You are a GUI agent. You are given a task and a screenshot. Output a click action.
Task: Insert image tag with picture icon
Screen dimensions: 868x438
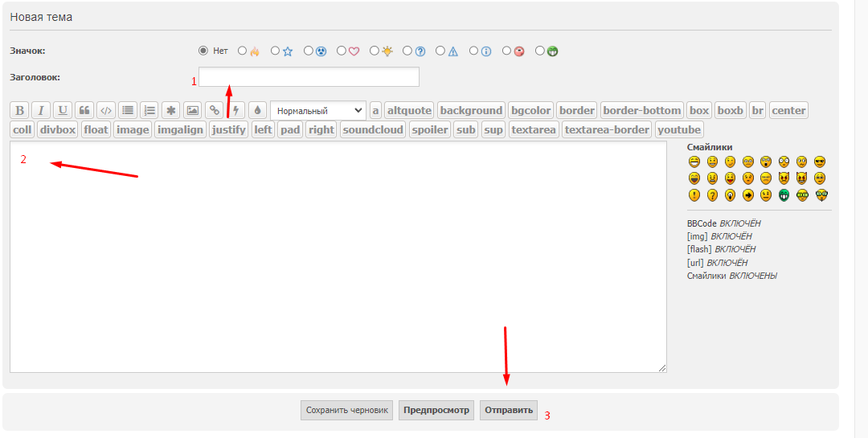click(x=193, y=110)
